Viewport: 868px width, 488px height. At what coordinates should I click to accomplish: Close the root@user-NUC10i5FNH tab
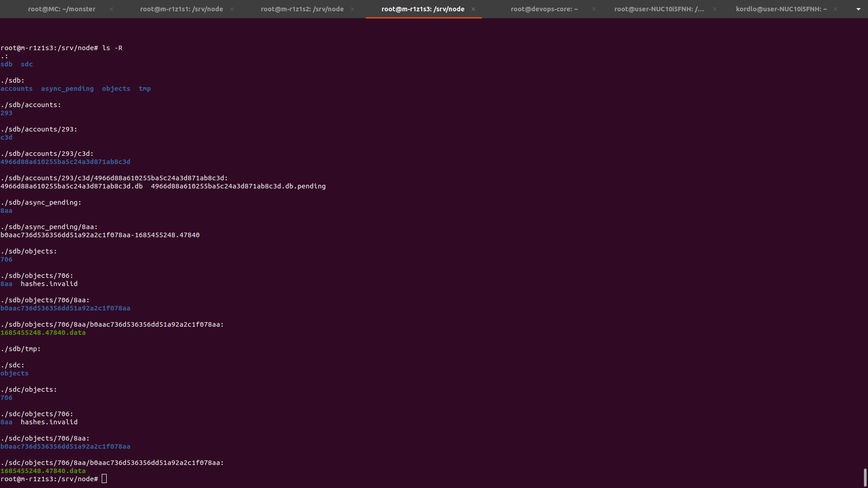click(715, 9)
